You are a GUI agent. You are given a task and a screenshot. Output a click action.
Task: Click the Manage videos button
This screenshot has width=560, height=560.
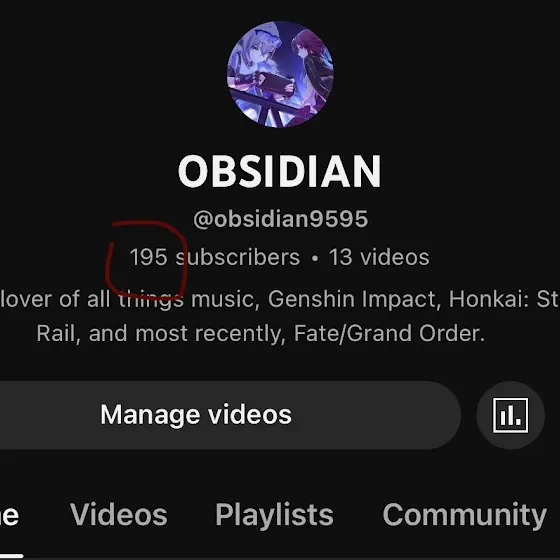[x=196, y=415]
